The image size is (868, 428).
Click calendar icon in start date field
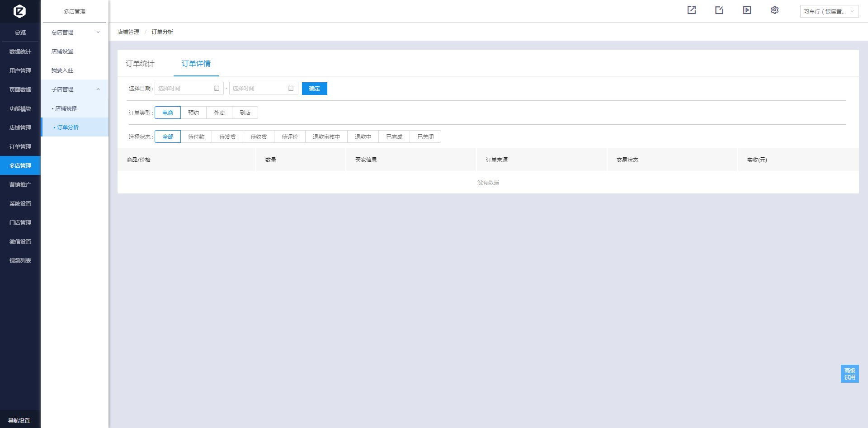[217, 89]
